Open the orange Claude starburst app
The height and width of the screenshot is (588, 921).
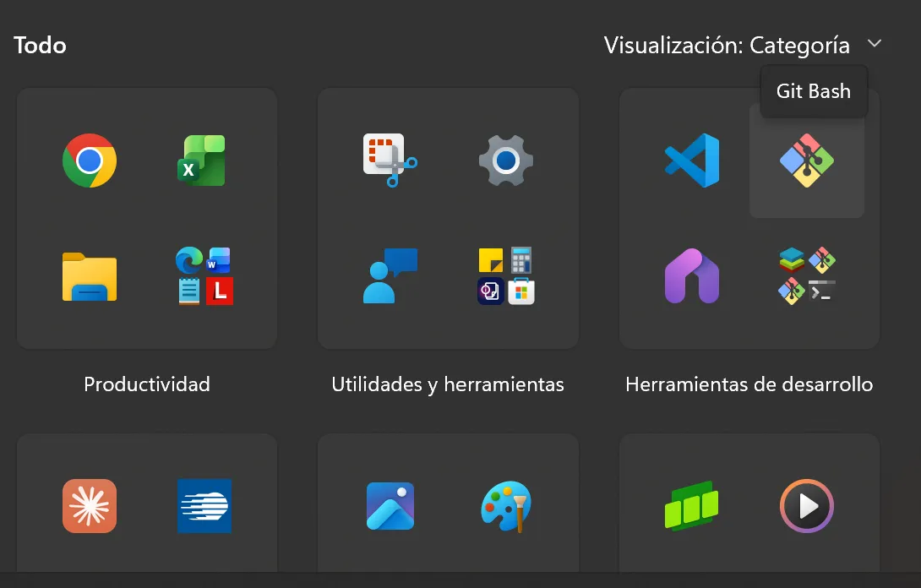point(90,506)
